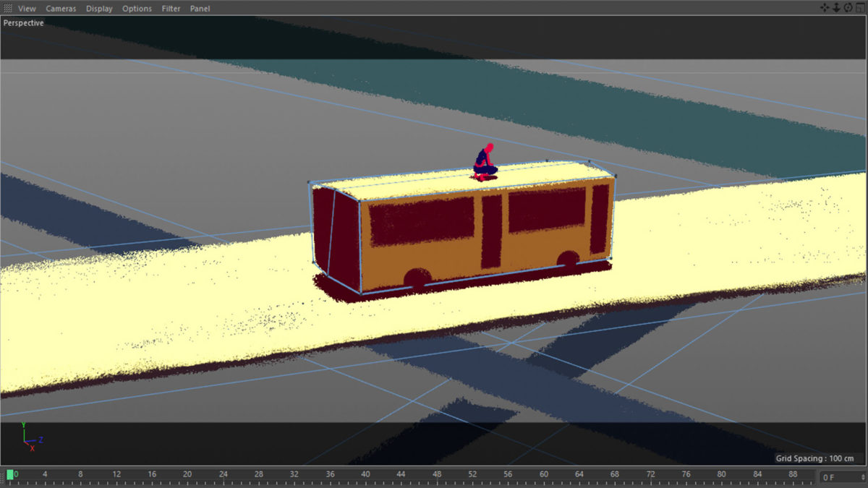Screen dimensions: 868x488
Task: Open the Panel menu
Action: (x=200, y=9)
